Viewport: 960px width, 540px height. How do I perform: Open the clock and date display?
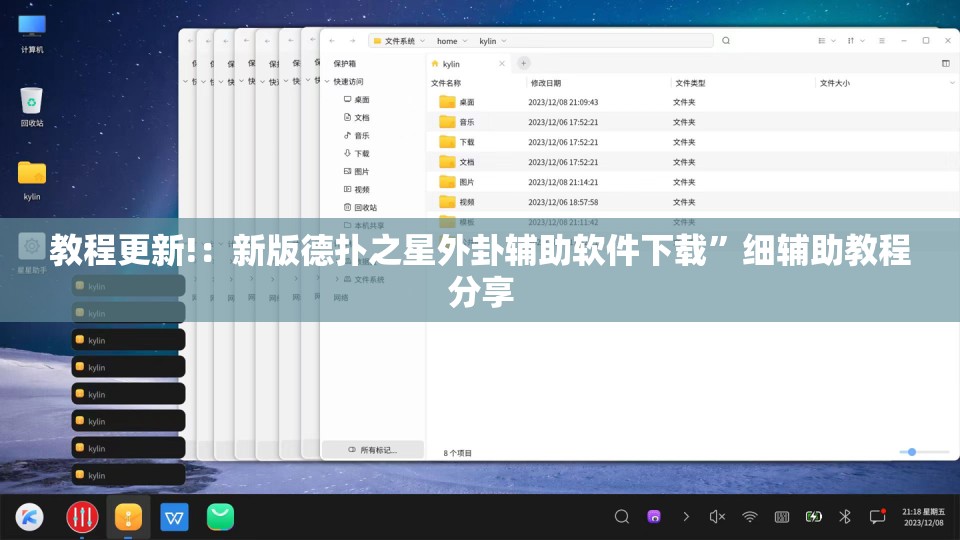[923, 517]
